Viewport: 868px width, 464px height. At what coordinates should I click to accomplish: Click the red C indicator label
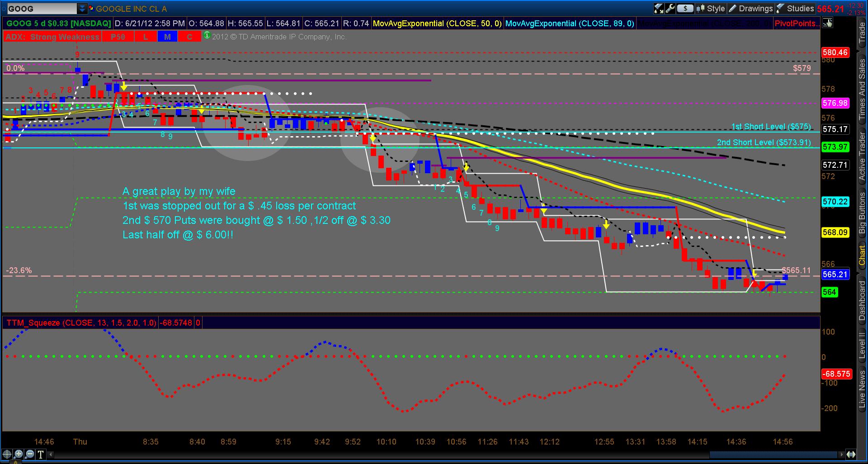tap(189, 37)
